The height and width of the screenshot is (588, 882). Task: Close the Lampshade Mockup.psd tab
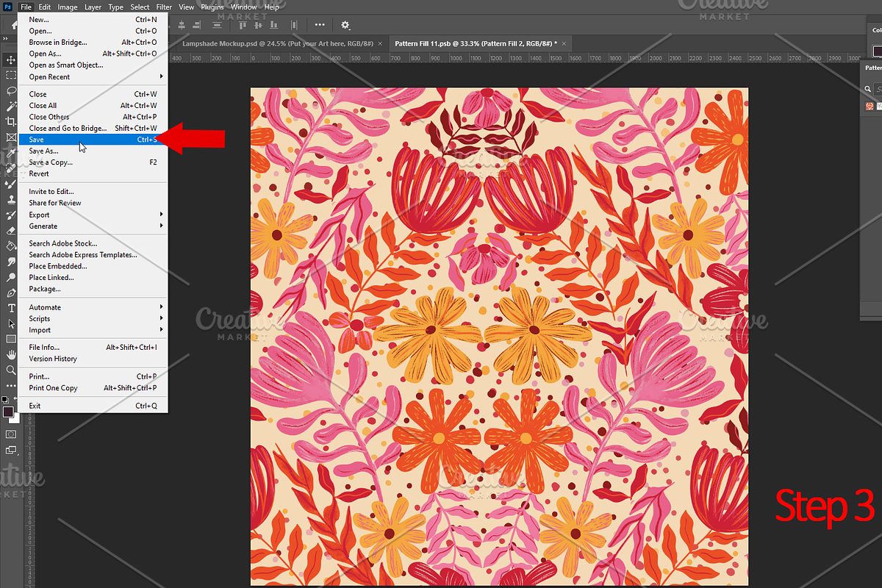[380, 43]
